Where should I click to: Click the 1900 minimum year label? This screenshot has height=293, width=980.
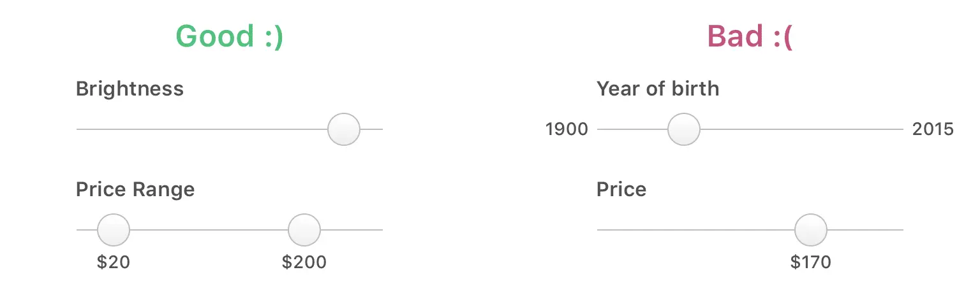click(x=567, y=130)
